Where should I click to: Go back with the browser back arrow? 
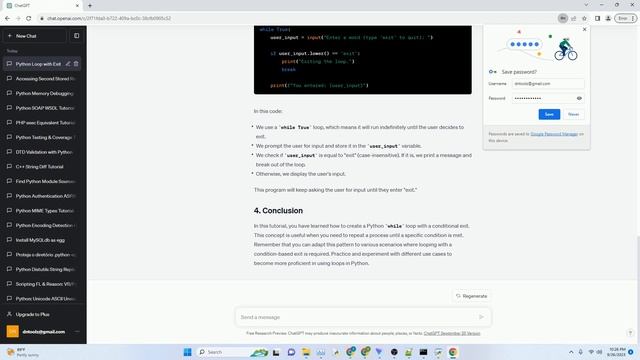7,18
